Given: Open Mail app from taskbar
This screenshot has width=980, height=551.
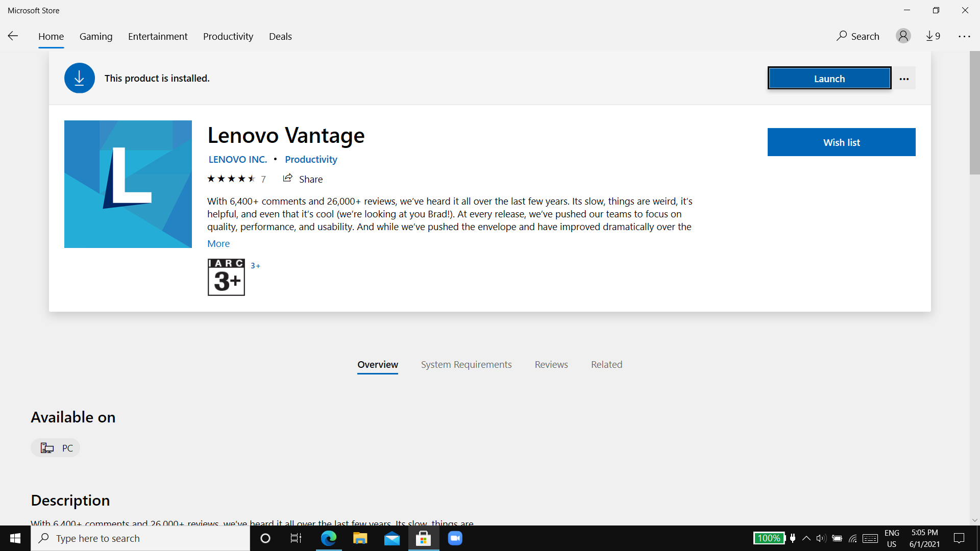Looking at the screenshot, I should 392,538.
